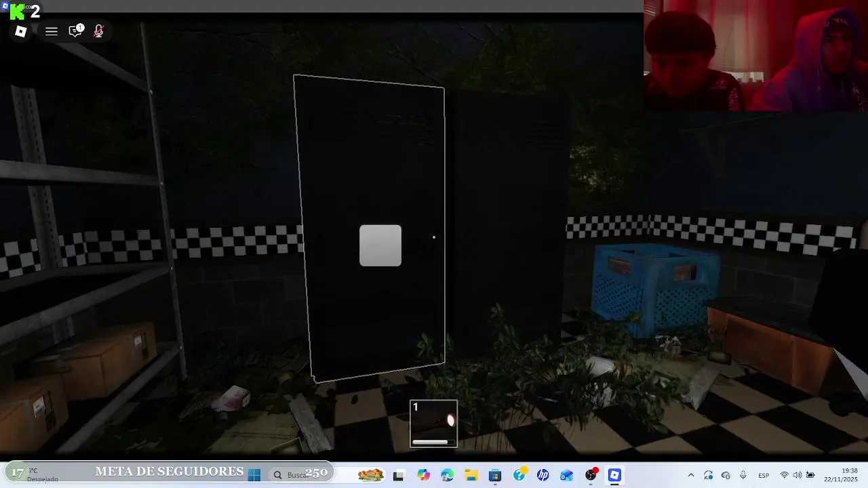Select flashlight in hotbar slot 1

click(x=434, y=424)
